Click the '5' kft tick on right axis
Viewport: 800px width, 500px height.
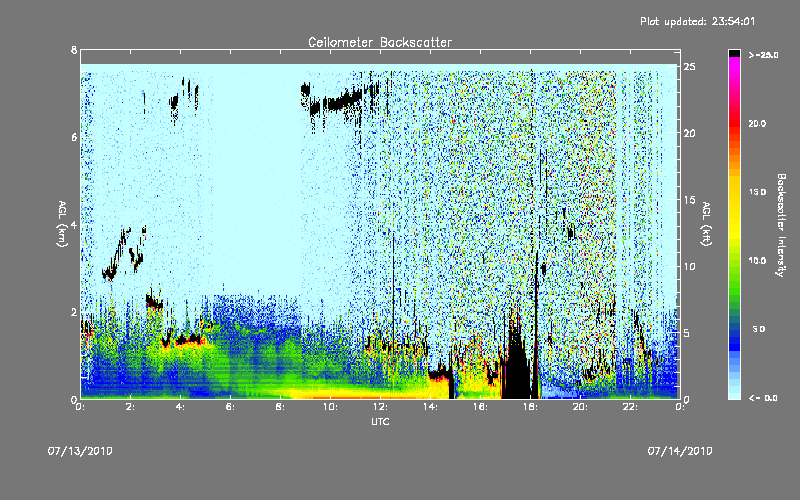click(687, 333)
